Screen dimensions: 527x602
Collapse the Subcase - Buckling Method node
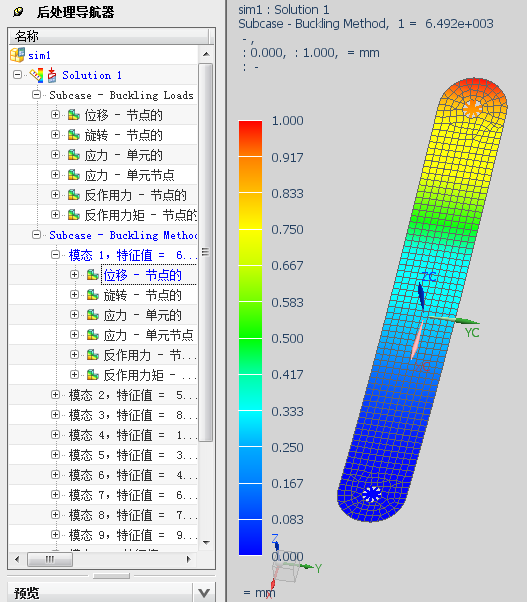tap(36, 235)
